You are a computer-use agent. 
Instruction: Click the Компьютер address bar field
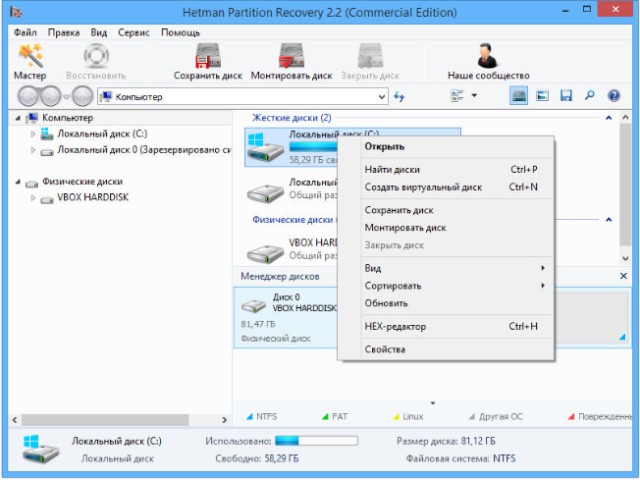(242, 97)
